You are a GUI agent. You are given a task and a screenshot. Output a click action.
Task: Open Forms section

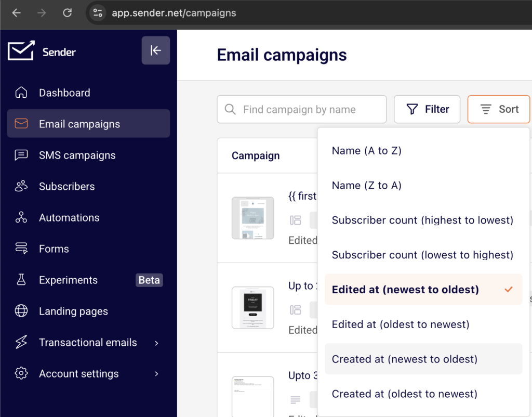click(88, 249)
